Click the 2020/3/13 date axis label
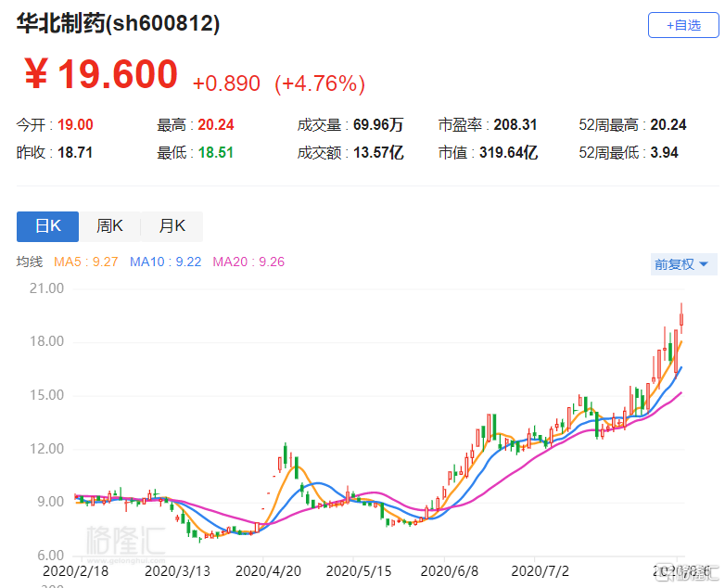Screen dimensions: 725x588 point(177,571)
